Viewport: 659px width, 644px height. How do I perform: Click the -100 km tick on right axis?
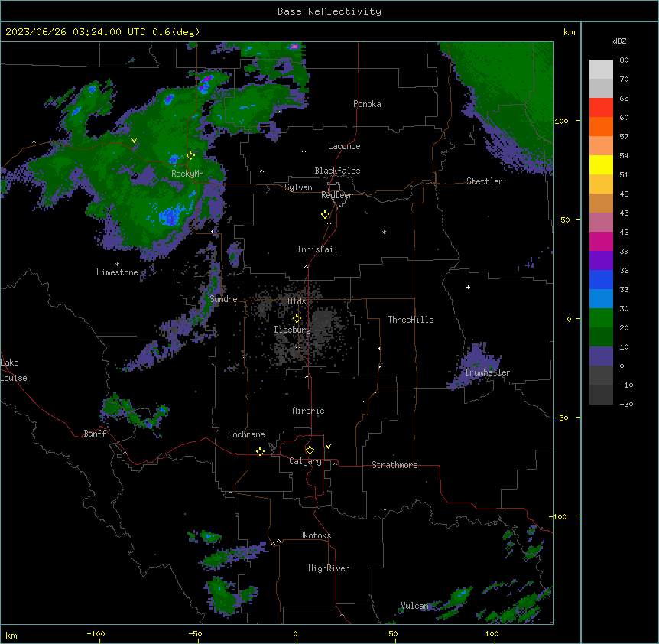559,516
